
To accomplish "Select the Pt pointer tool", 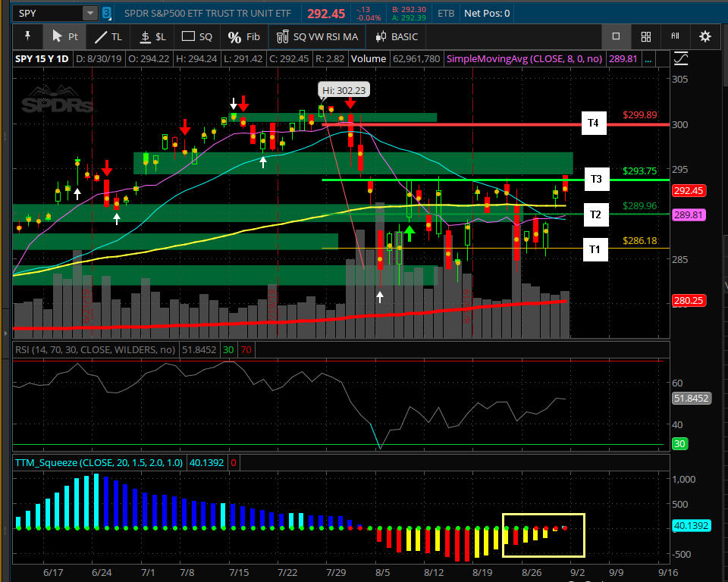I will 64,36.
